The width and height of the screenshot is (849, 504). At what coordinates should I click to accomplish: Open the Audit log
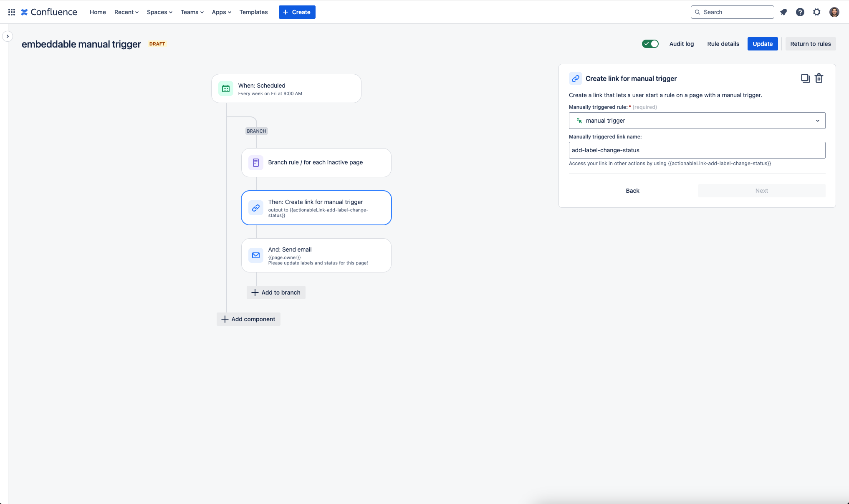[682, 44]
